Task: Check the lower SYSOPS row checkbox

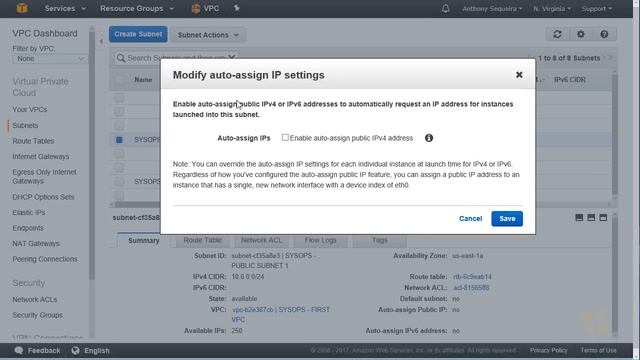Action: tap(119, 181)
